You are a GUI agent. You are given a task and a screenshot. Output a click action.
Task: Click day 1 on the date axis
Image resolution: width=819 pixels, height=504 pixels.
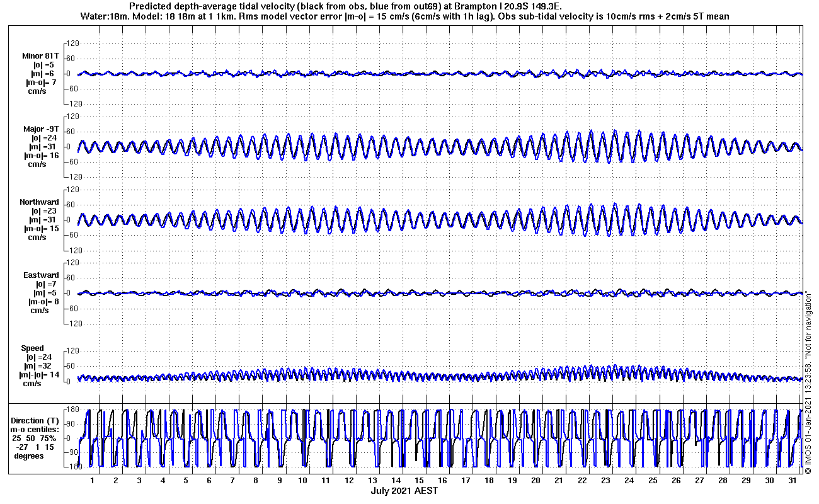[92, 480]
